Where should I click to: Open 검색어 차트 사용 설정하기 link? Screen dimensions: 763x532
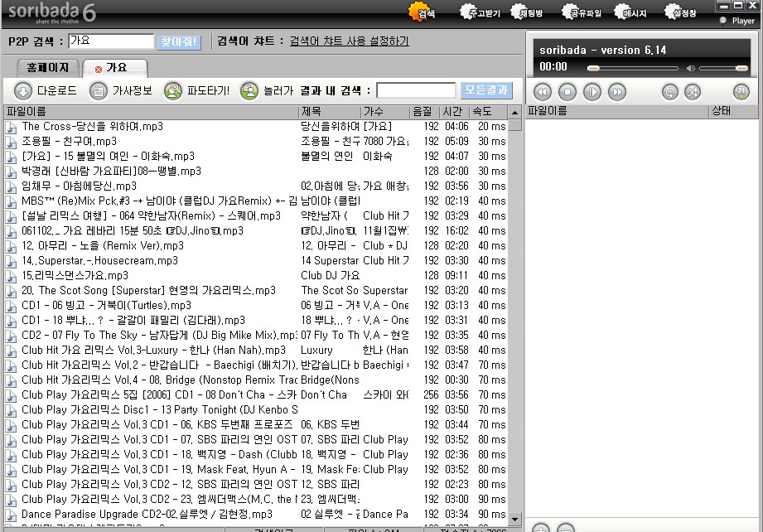tap(349, 41)
